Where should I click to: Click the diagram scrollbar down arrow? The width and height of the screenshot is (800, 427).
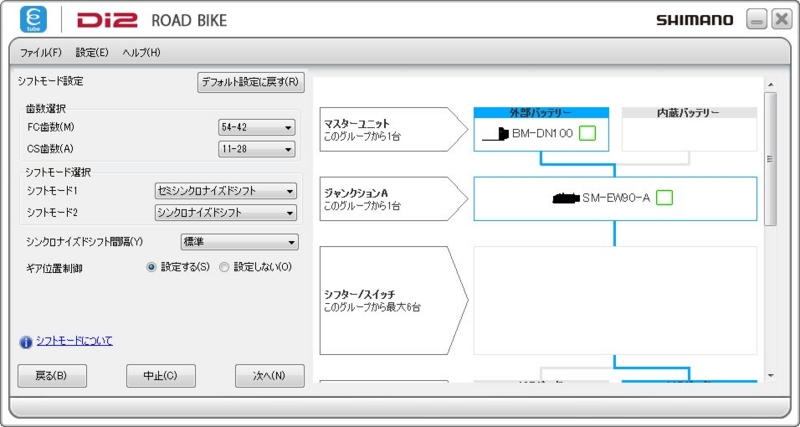pyautogui.click(x=770, y=376)
